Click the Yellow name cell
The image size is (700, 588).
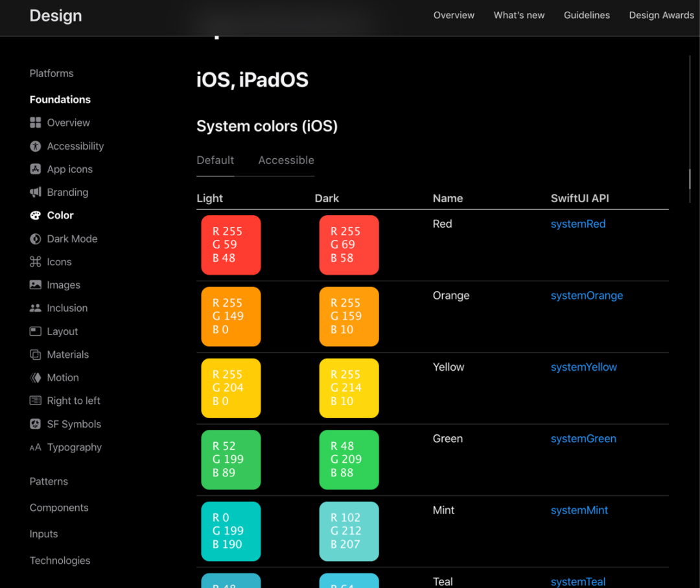pyautogui.click(x=449, y=367)
